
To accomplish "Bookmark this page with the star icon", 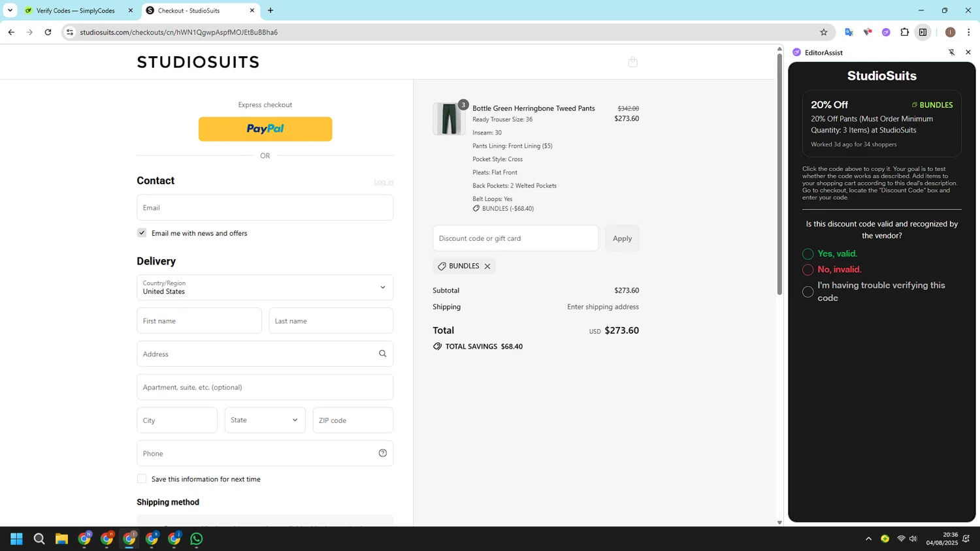I will (x=824, y=32).
